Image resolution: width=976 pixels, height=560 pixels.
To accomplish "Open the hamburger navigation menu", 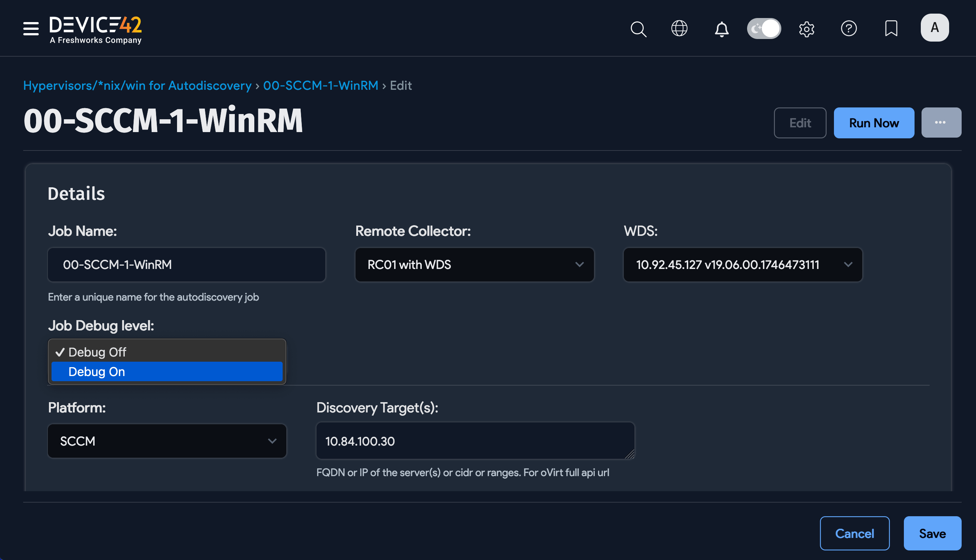I will tap(31, 28).
